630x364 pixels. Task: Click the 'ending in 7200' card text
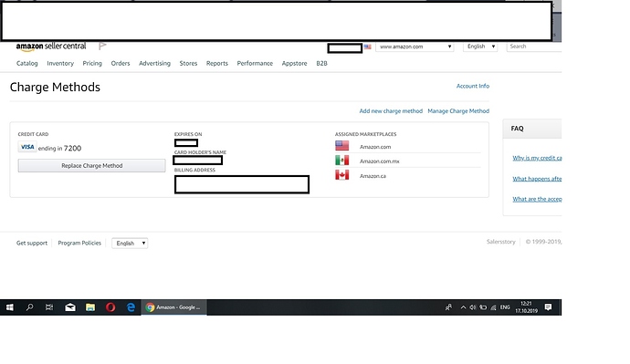59,149
